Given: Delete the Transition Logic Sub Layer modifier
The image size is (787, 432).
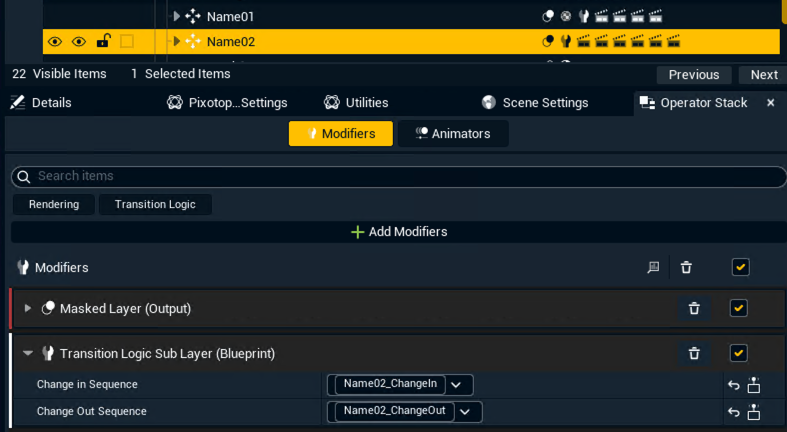Looking at the screenshot, I should click(694, 353).
